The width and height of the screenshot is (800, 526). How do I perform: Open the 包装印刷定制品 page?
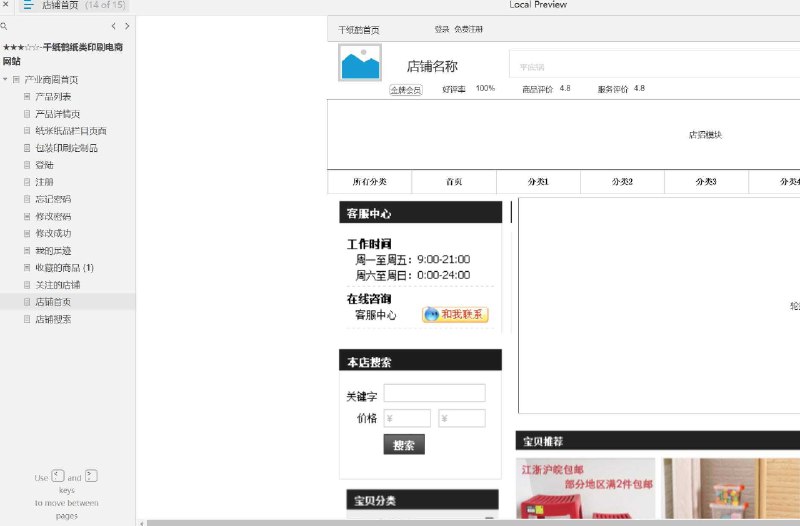tap(66, 148)
